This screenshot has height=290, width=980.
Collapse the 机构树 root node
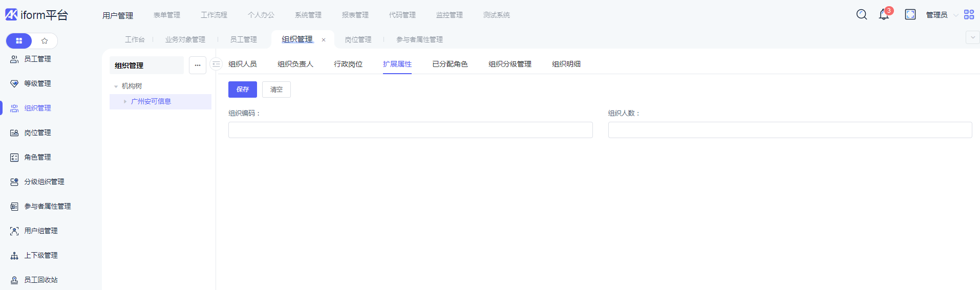click(x=116, y=86)
